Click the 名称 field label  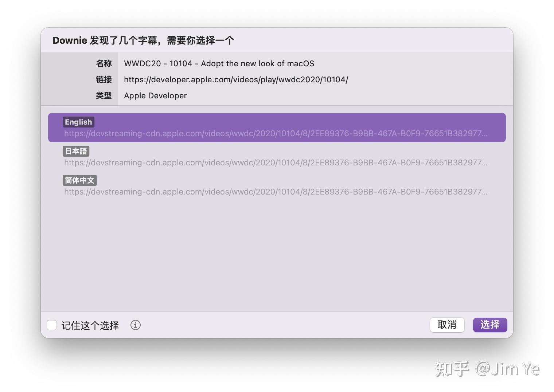(x=104, y=63)
